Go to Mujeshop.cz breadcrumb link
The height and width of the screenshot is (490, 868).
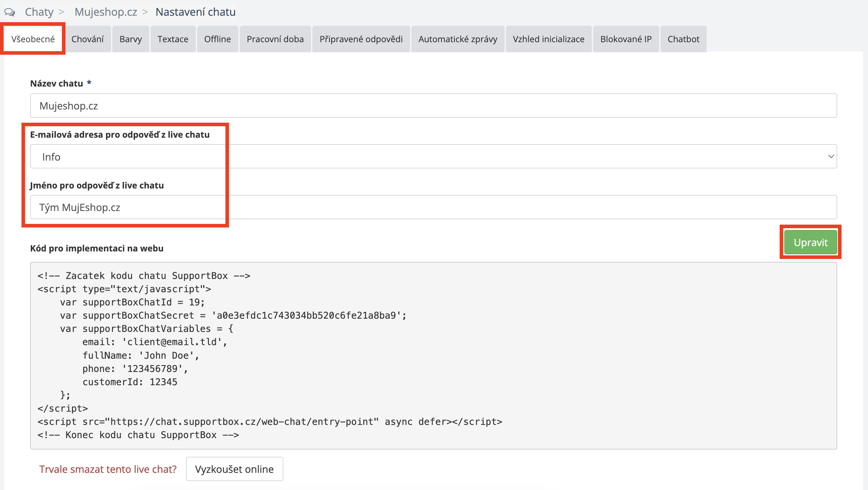[x=106, y=12]
